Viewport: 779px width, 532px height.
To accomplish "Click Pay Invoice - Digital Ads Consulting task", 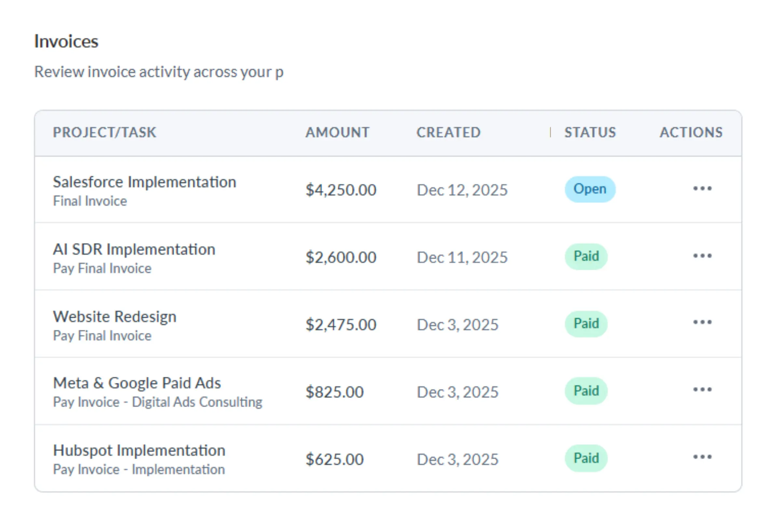I will tap(157, 402).
